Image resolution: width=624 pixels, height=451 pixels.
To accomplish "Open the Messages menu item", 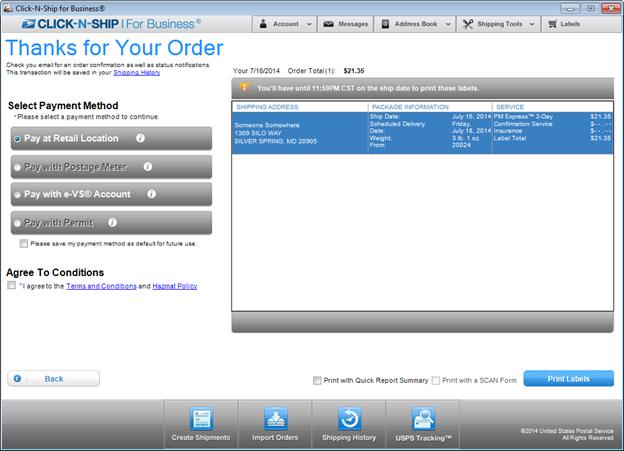I will point(345,24).
